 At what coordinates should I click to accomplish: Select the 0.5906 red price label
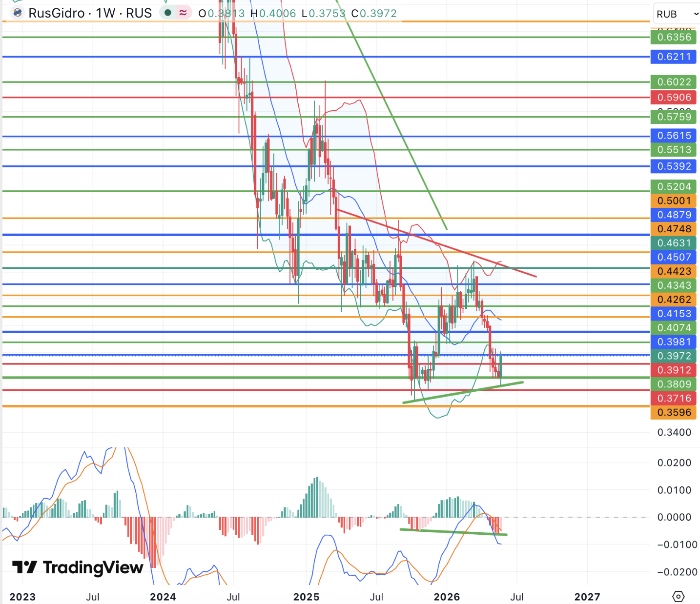[674, 97]
